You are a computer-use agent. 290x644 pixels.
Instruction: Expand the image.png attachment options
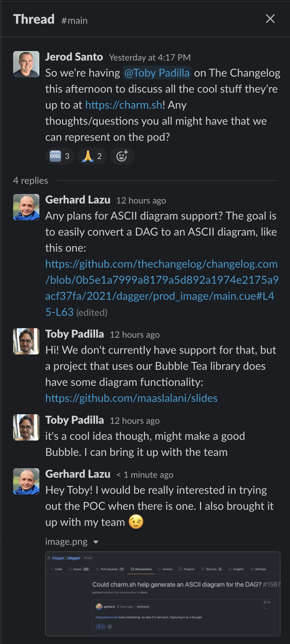tap(95, 542)
